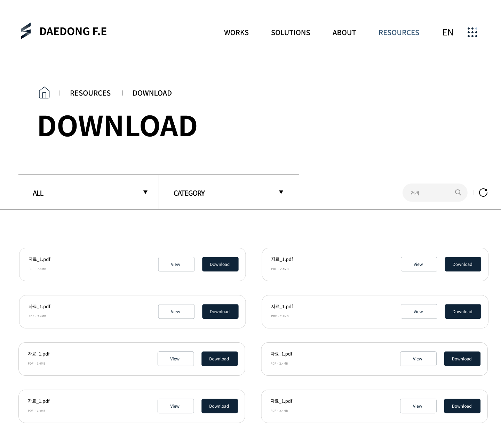
Task: Download the last file in right column
Action: [462, 406]
